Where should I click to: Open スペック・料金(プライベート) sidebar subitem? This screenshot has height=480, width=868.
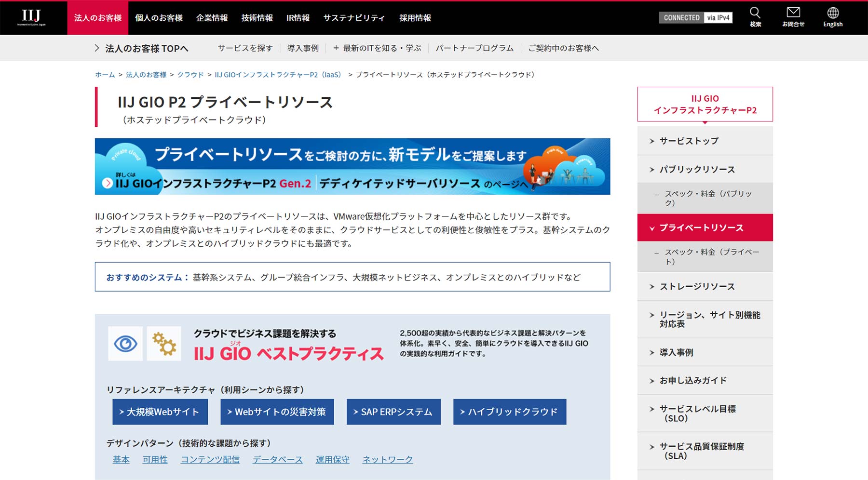pyautogui.click(x=705, y=256)
